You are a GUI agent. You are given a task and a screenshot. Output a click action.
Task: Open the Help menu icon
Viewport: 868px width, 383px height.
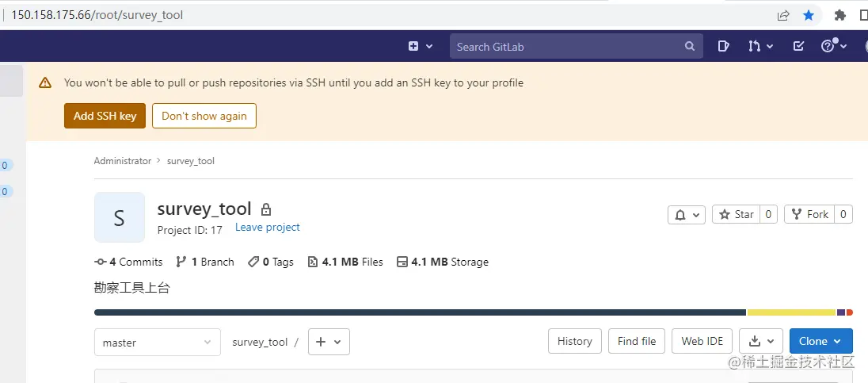pos(834,47)
